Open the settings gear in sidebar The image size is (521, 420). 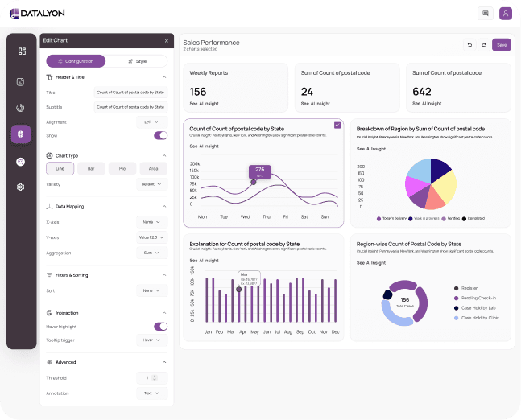tap(21, 187)
